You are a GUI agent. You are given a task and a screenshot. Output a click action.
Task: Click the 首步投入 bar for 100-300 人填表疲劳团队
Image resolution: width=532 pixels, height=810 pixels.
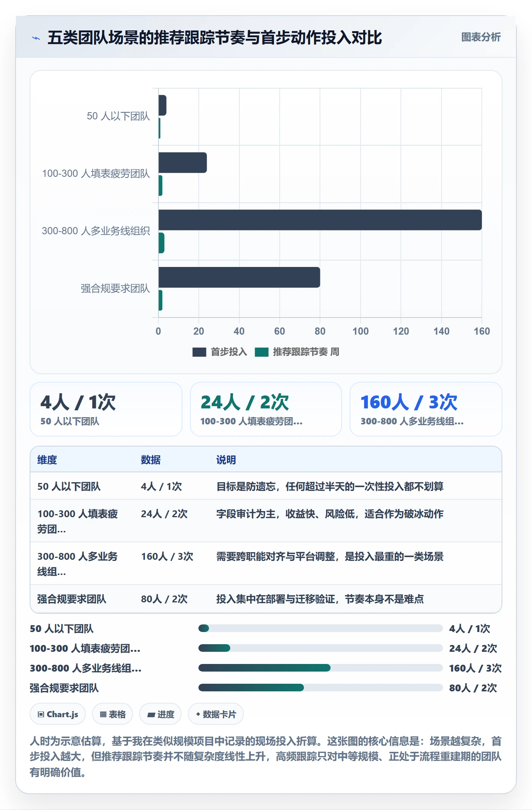point(183,163)
